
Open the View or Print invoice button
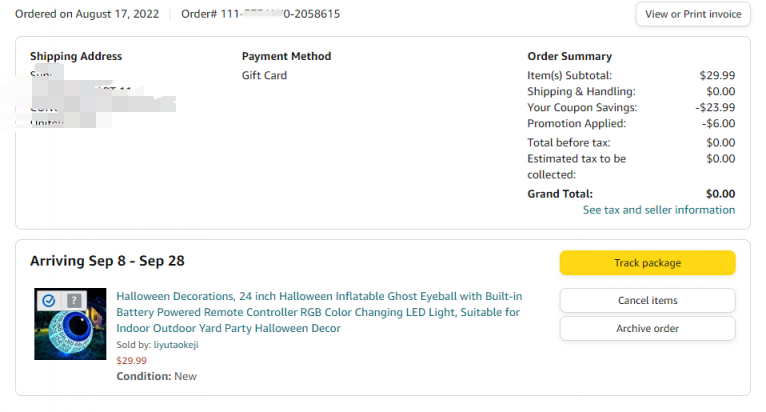tap(692, 14)
